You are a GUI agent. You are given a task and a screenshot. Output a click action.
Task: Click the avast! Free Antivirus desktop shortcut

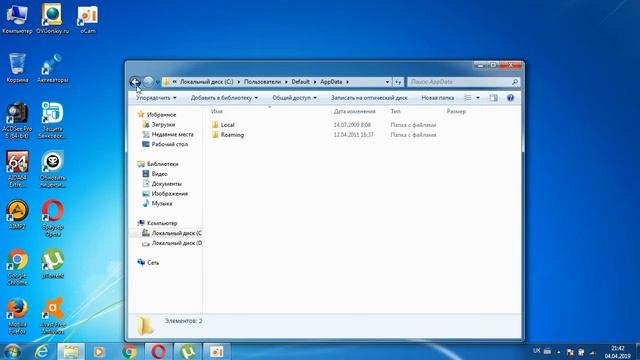(x=52, y=316)
